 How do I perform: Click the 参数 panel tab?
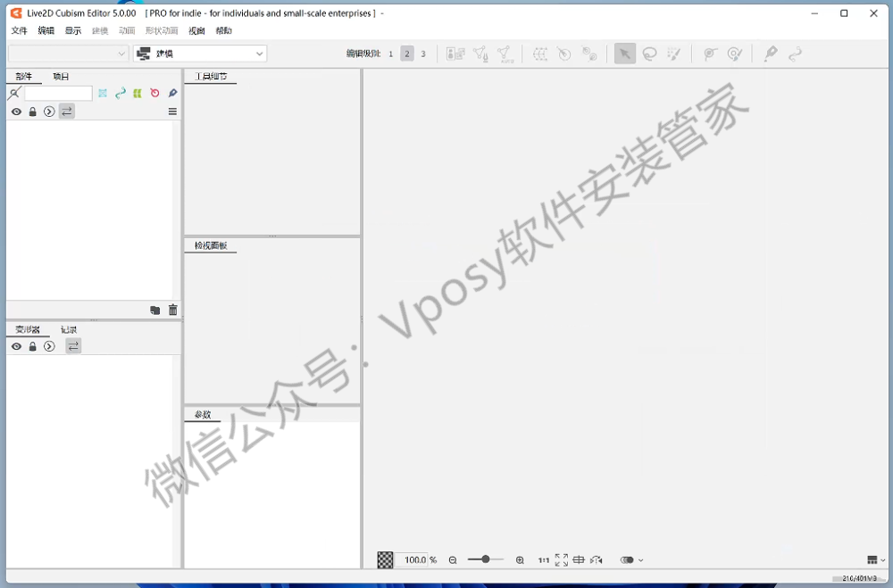(202, 414)
